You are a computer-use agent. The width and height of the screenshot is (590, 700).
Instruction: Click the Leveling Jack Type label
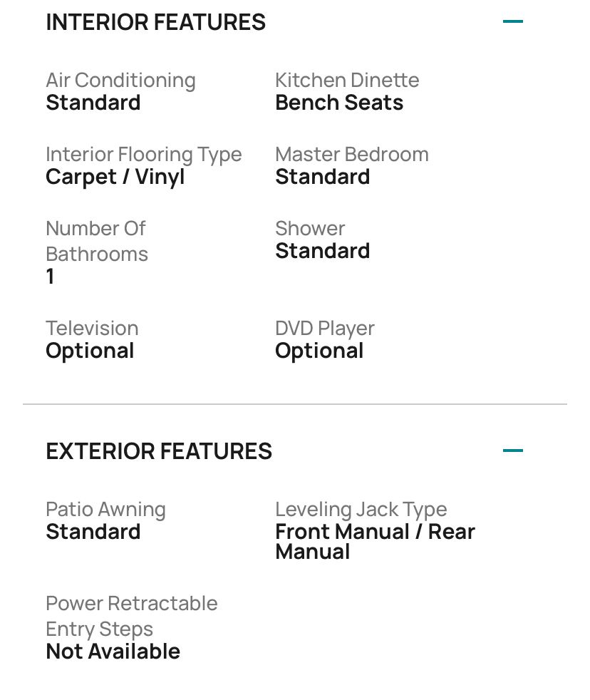coord(361,510)
